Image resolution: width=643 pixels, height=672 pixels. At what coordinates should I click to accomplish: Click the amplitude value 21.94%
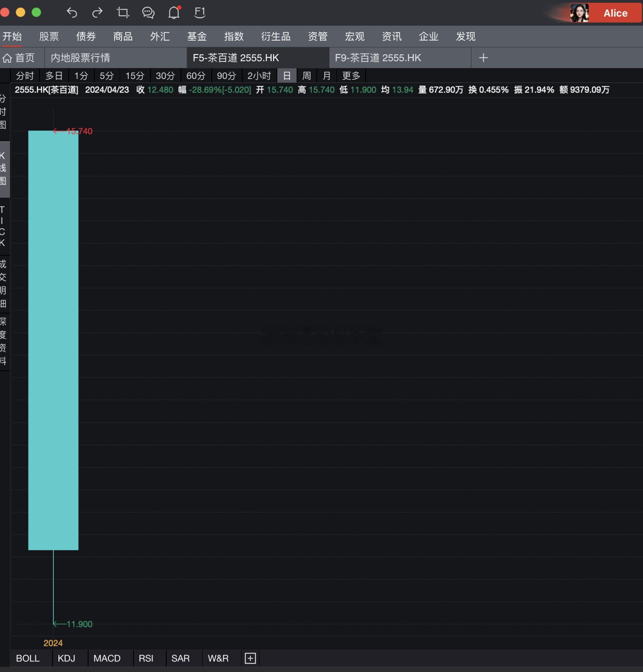(539, 90)
